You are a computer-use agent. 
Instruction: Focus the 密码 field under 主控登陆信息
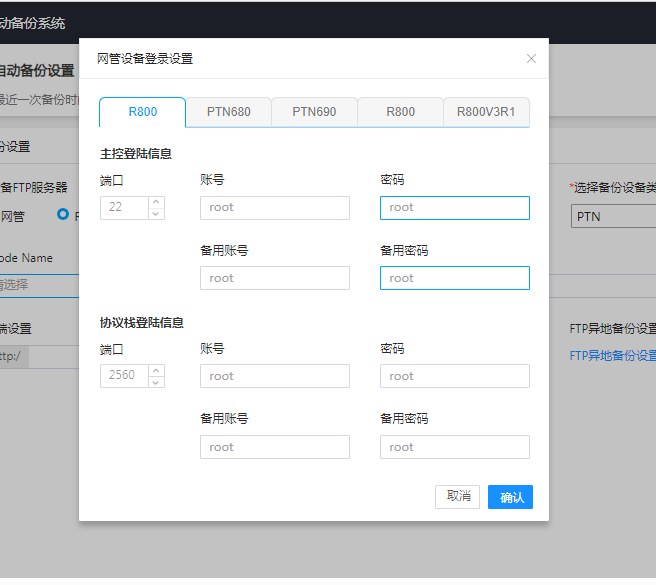click(x=454, y=208)
